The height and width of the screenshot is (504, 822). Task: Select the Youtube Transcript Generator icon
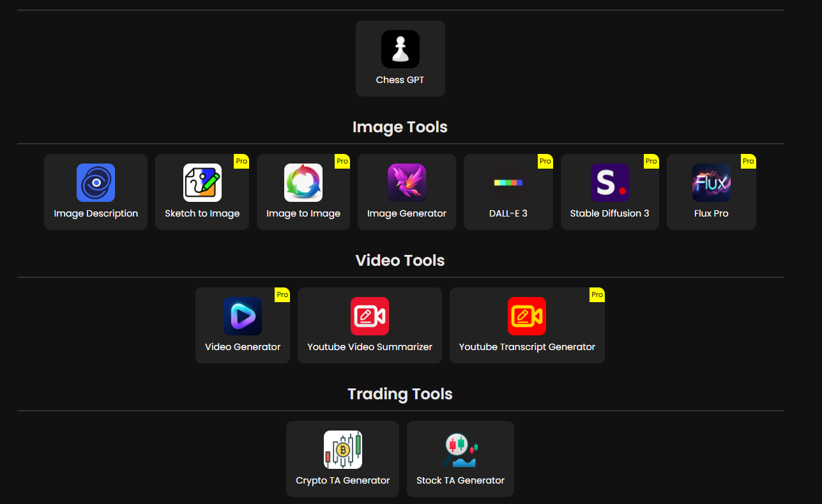coord(527,316)
